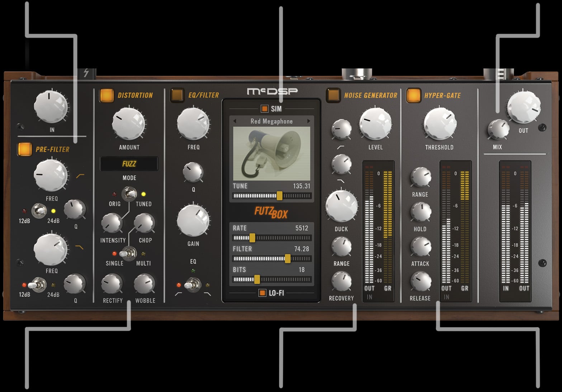Click the Noise Generator RANGE knob
The width and height of the screenshot is (562, 392).
coord(341,247)
